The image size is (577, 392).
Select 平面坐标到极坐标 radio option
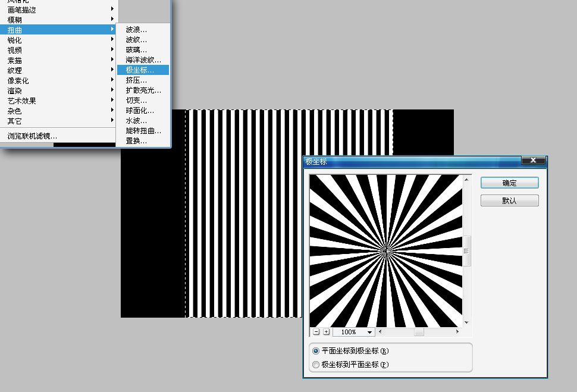click(316, 351)
